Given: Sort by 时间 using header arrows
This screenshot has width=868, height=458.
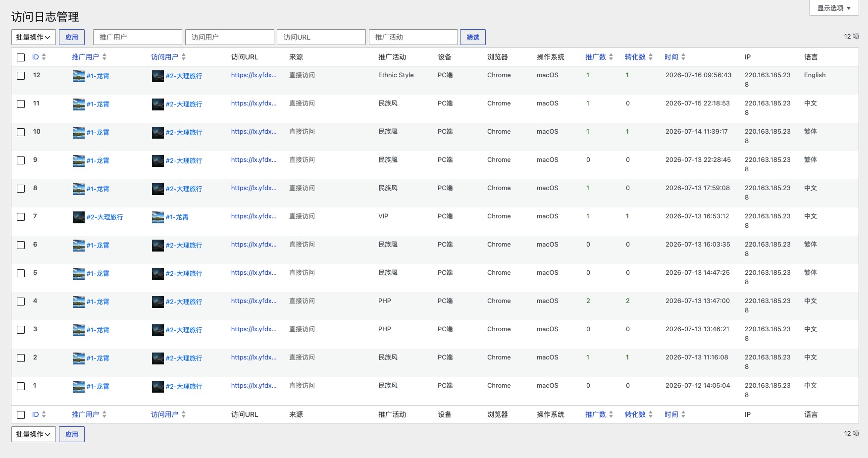Looking at the screenshot, I should 683,57.
